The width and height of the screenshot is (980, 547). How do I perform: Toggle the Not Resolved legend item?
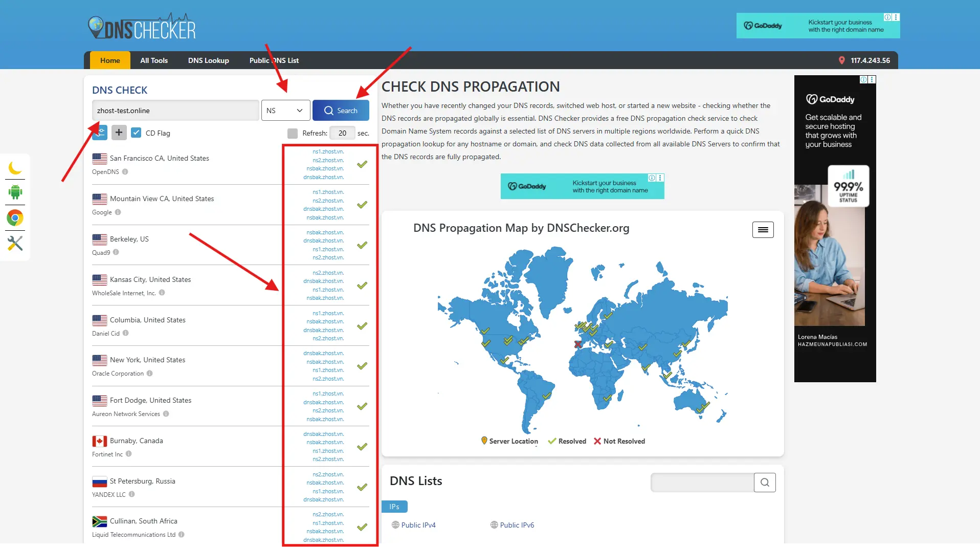[x=619, y=441]
